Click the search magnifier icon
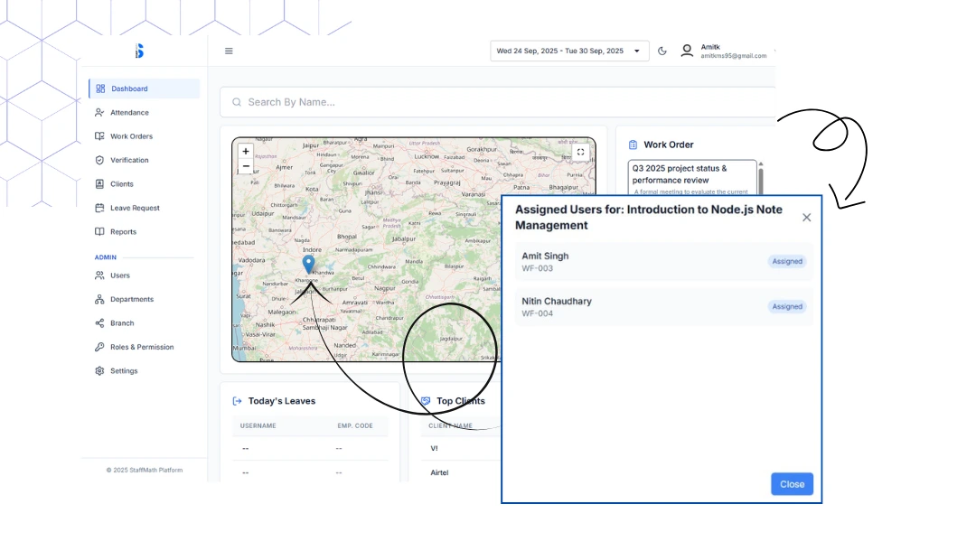976x560 pixels. pyautogui.click(x=237, y=102)
